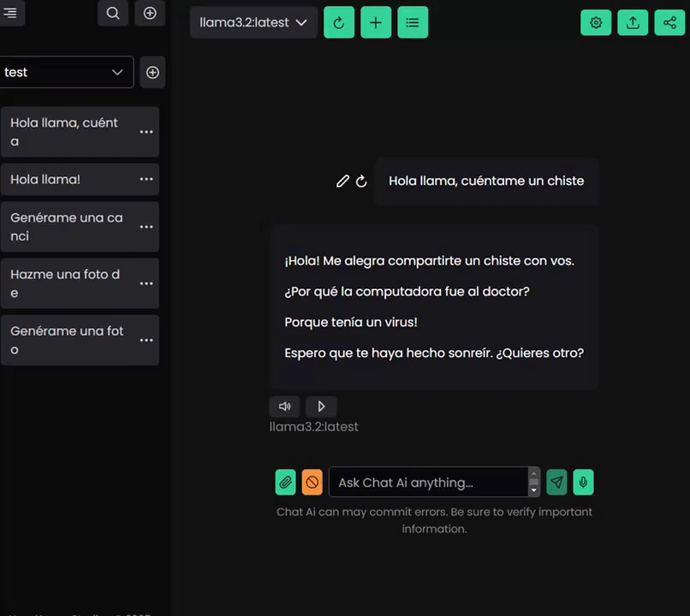Activate the microphone voice input
This screenshot has width=690, height=616.
coord(583,483)
